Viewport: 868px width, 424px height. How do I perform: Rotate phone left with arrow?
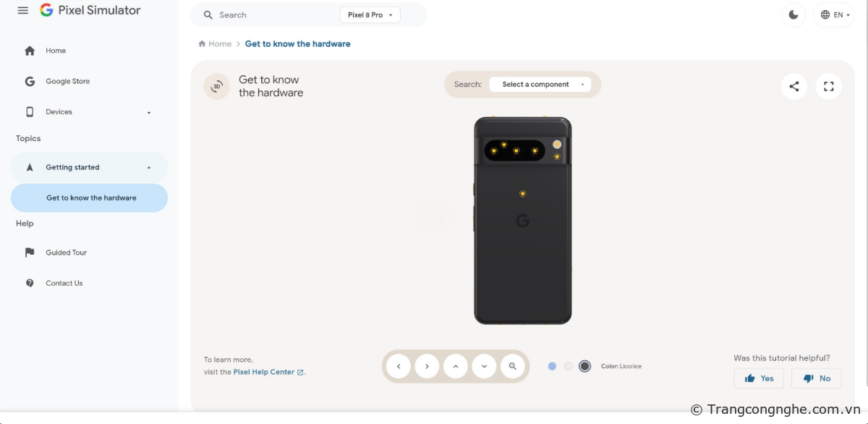point(399,366)
